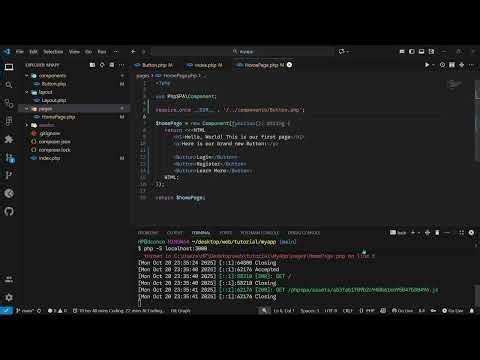Click the Spaces indentation status entry

point(310,311)
